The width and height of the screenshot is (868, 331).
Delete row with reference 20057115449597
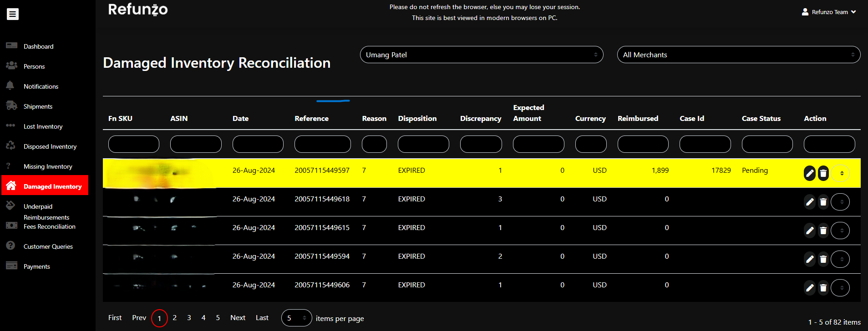(x=823, y=173)
